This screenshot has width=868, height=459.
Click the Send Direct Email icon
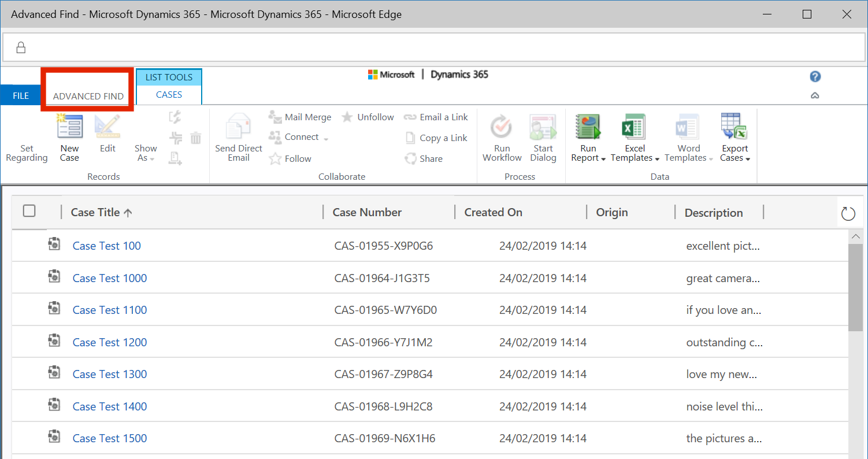[238, 127]
